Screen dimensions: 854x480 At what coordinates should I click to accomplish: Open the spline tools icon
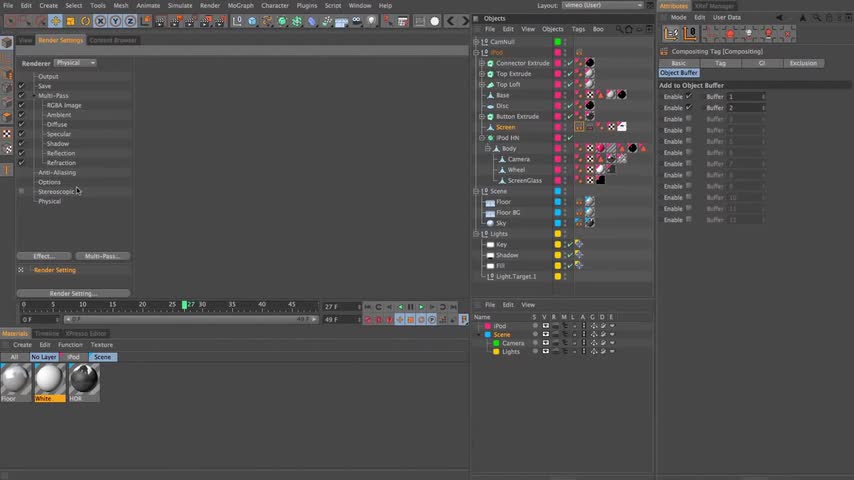[x=267, y=21]
